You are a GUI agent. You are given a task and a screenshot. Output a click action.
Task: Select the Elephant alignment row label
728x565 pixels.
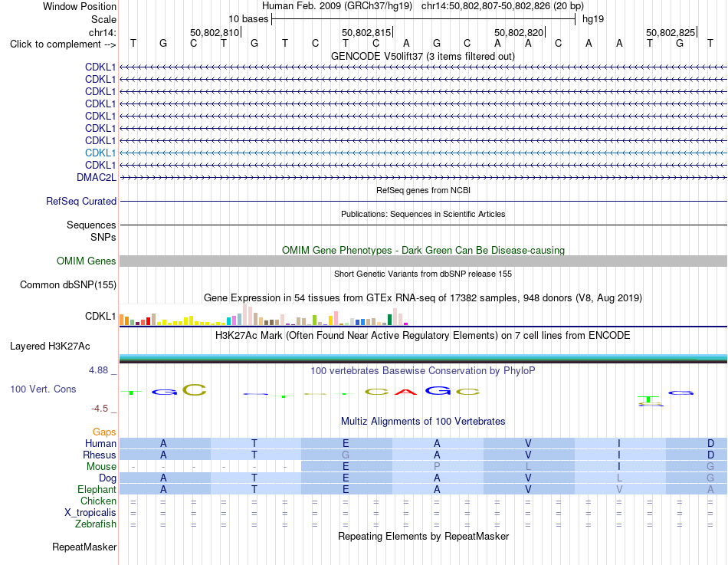pos(97,490)
